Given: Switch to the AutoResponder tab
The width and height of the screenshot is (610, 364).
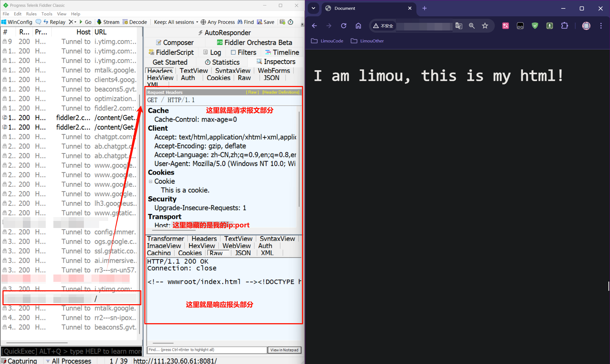Looking at the screenshot, I should (224, 33).
